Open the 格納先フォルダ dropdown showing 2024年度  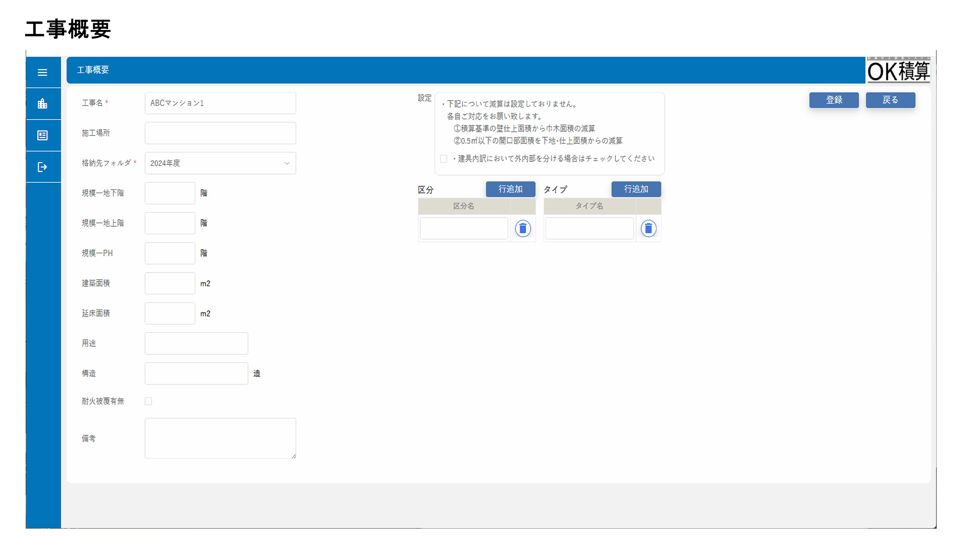click(x=215, y=163)
